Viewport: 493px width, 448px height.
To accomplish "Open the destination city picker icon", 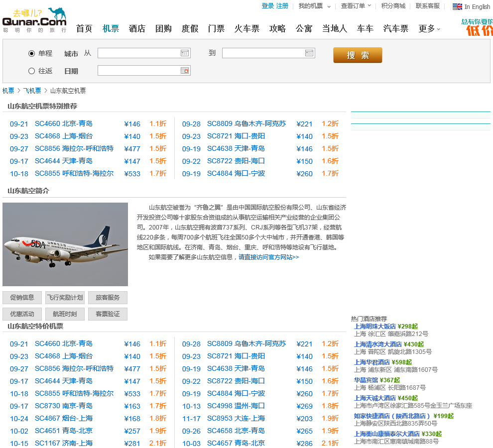I will pos(309,53).
